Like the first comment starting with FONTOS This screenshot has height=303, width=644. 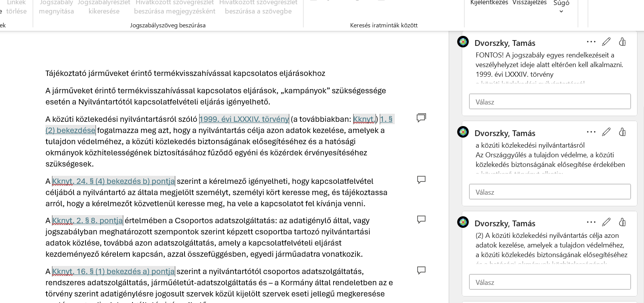click(x=622, y=42)
